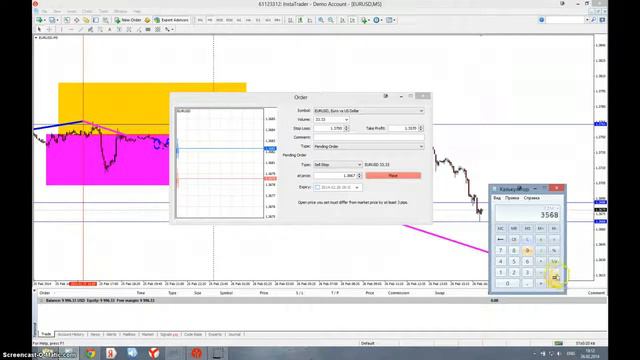Click the Comment text field
640x360 pixels.
point(369,137)
